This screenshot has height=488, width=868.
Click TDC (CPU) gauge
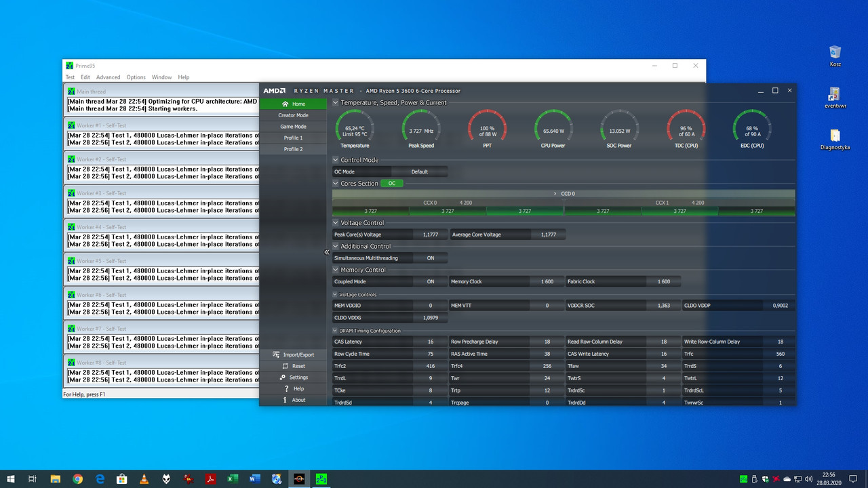click(686, 129)
